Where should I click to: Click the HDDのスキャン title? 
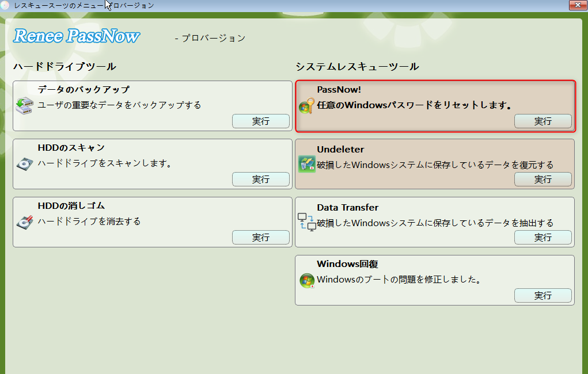pos(71,148)
